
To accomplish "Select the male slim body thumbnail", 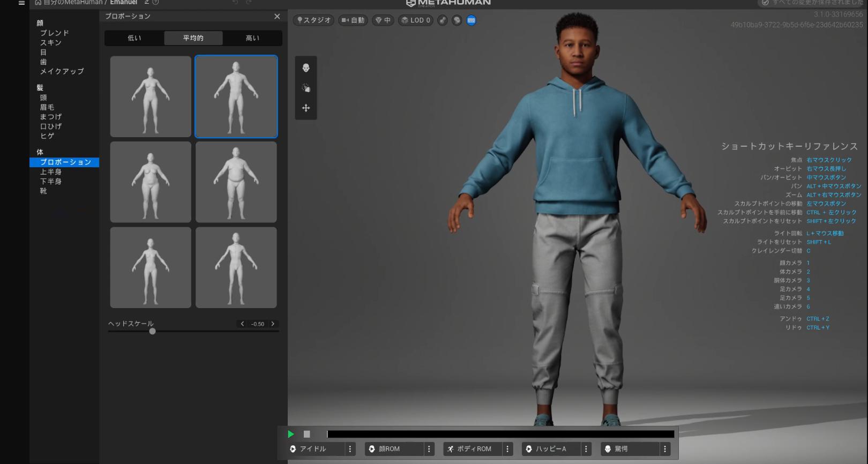I will [x=236, y=267].
